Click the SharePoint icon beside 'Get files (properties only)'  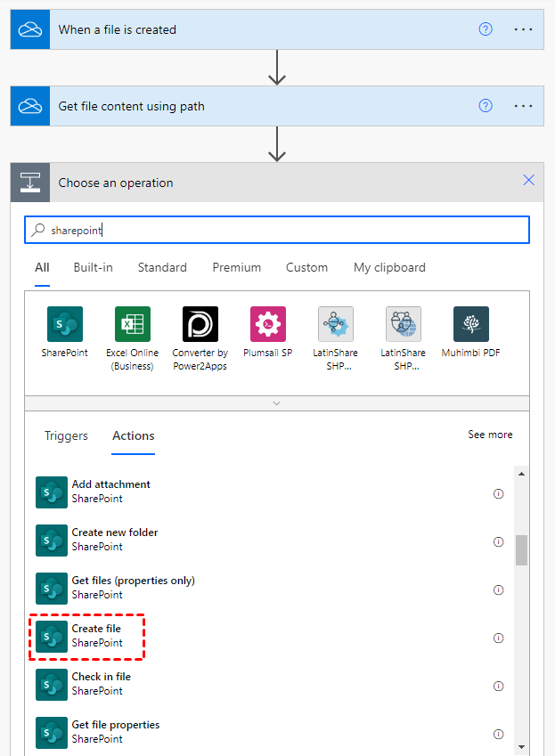(x=52, y=589)
